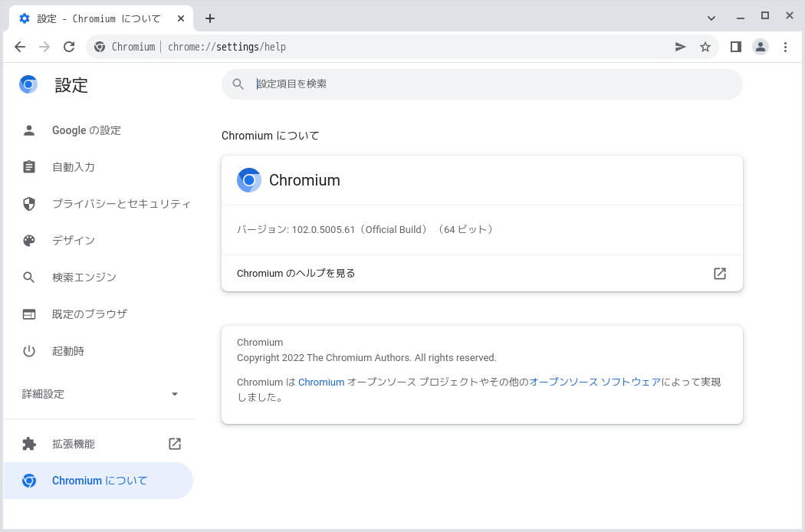The height and width of the screenshot is (532, 805).
Task: Click the gear favicon on the 設定 tab
Action: point(24,18)
